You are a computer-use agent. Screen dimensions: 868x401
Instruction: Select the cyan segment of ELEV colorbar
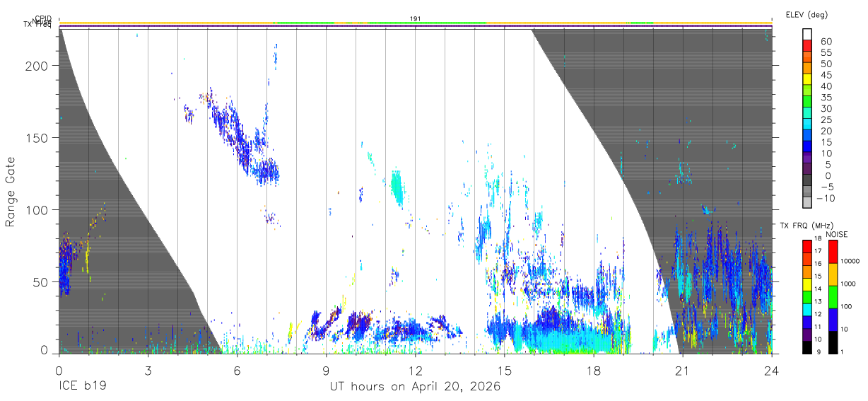pos(807,123)
